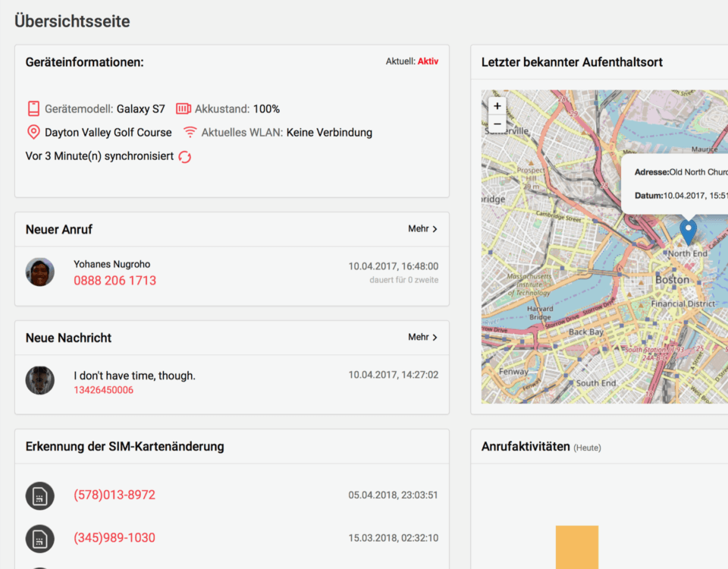Image resolution: width=728 pixels, height=569 pixels.
Task: Click the map popup address line
Action: pos(681,172)
